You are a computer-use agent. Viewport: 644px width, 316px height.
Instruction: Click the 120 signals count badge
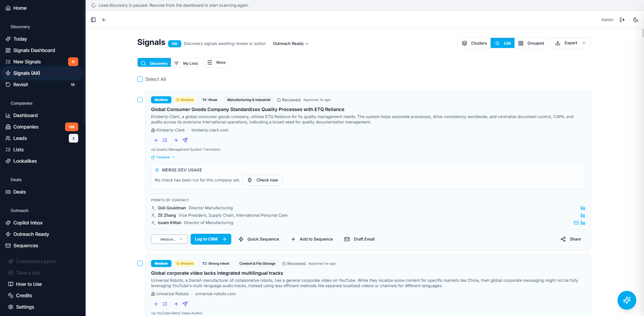pos(175,44)
